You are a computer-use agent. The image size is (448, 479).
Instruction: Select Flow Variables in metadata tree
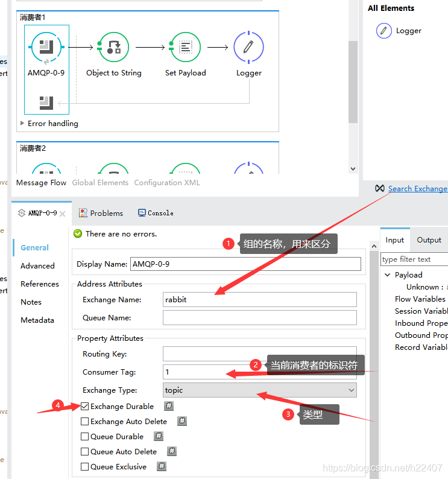(420, 299)
